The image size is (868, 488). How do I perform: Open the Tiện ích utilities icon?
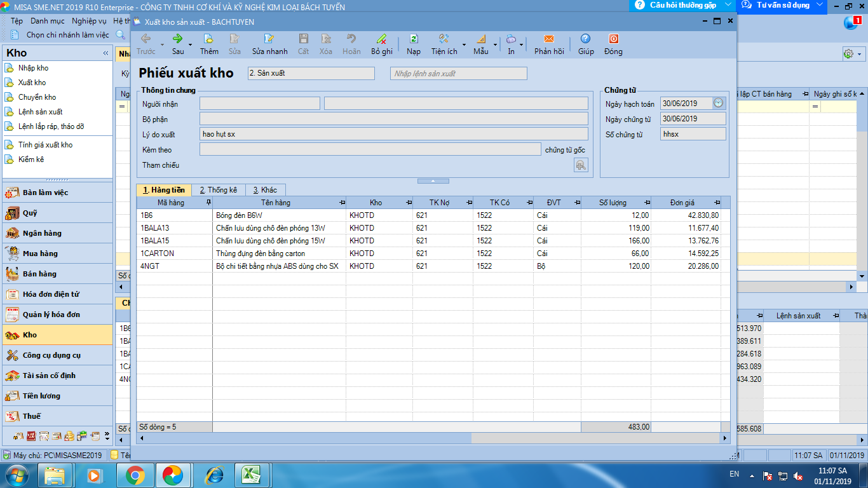tap(444, 39)
